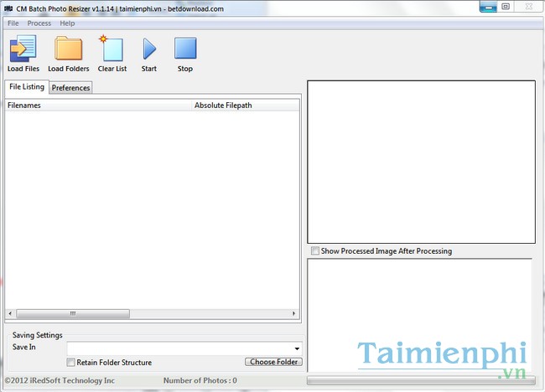Enable Show Processed Image After Processing

click(314, 251)
